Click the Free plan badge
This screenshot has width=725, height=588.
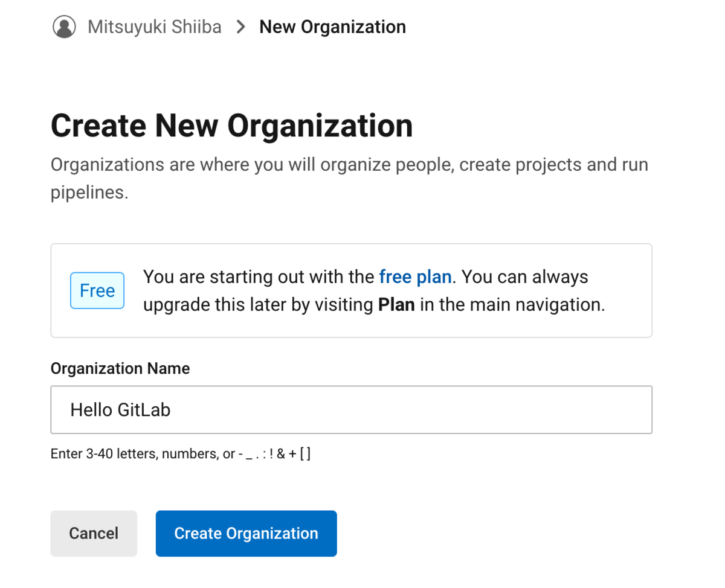[97, 290]
